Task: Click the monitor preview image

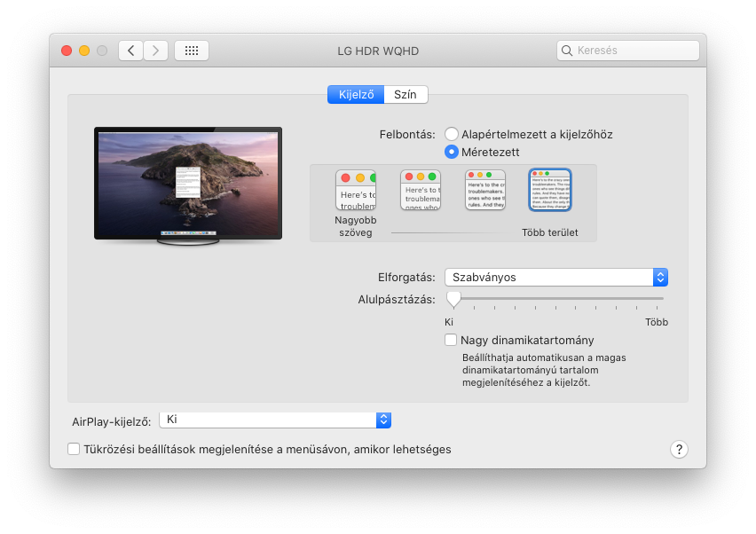Action: tap(188, 186)
